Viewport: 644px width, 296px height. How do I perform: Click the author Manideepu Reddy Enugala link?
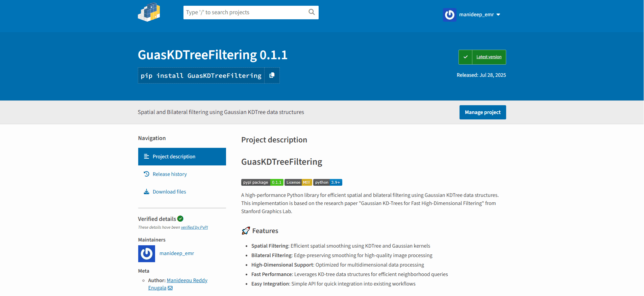(x=187, y=280)
